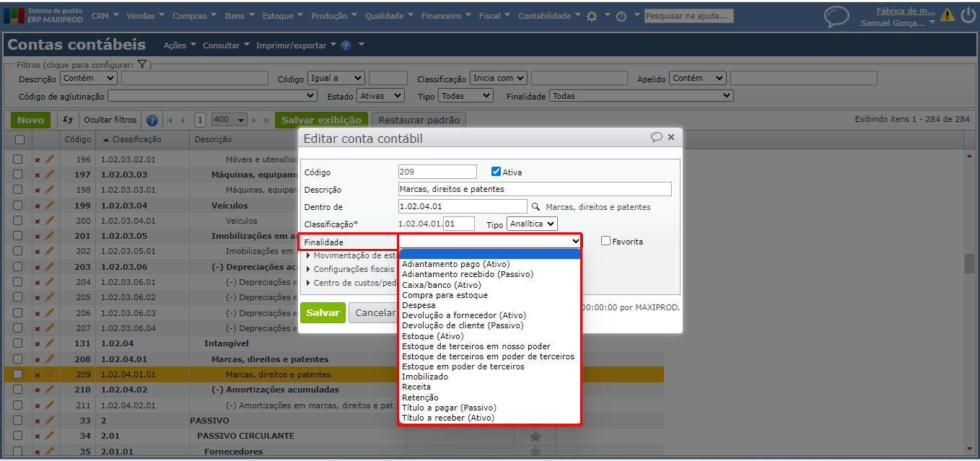
Task: Open the Código Igual a dropdown
Action: pyautogui.click(x=336, y=78)
